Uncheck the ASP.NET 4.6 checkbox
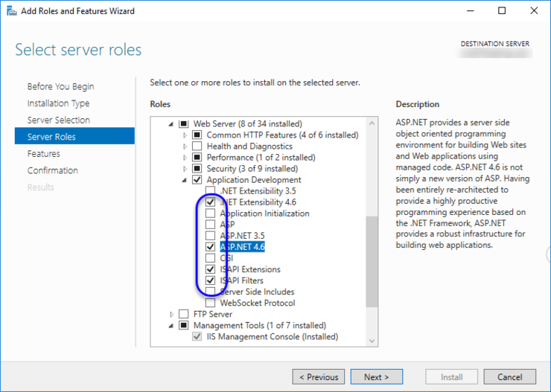Image resolution: width=551 pixels, height=392 pixels. pyautogui.click(x=210, y=247)
